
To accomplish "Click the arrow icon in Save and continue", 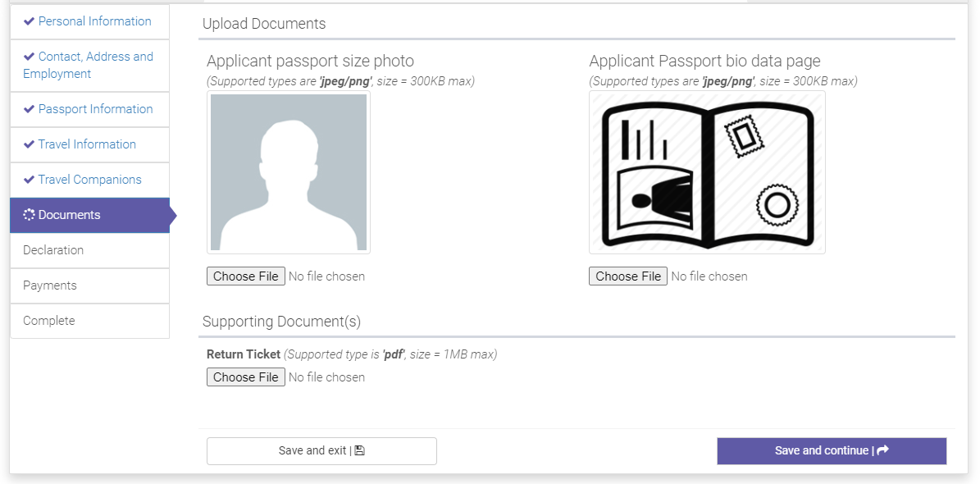I will (883, 450).
